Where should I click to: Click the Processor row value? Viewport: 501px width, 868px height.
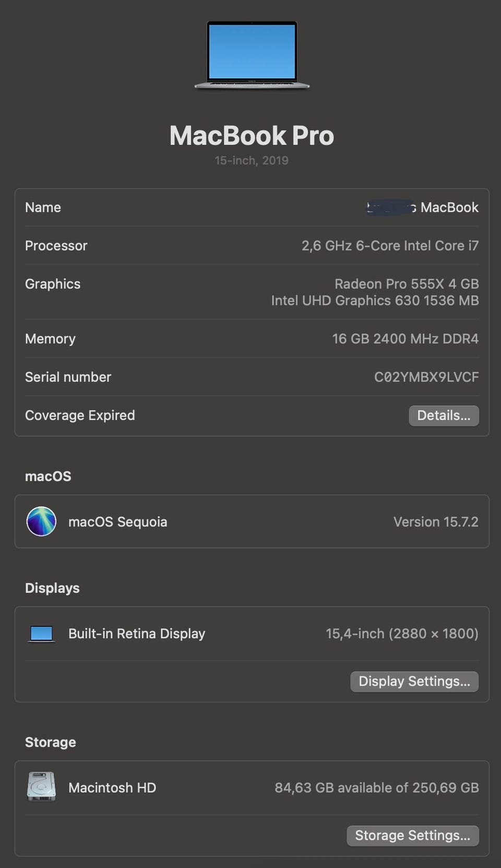pyautogui.click(x=389, y=246)
